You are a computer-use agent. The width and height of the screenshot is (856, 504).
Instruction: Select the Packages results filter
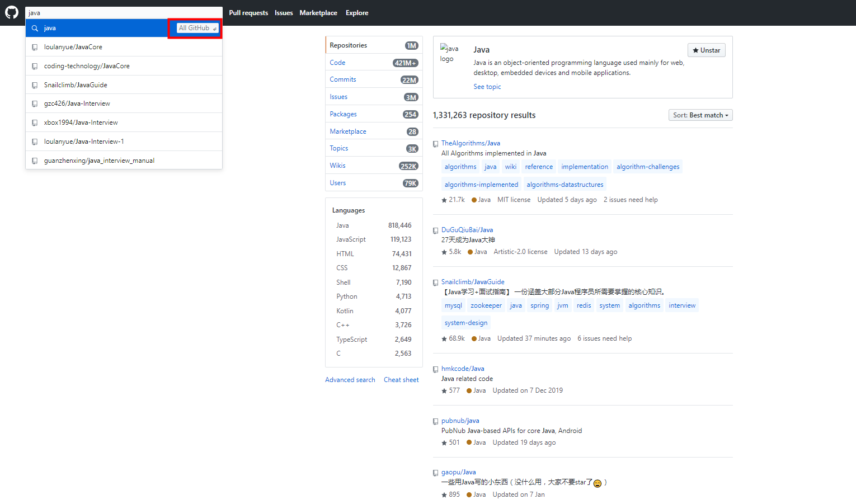tap(374, 114)
